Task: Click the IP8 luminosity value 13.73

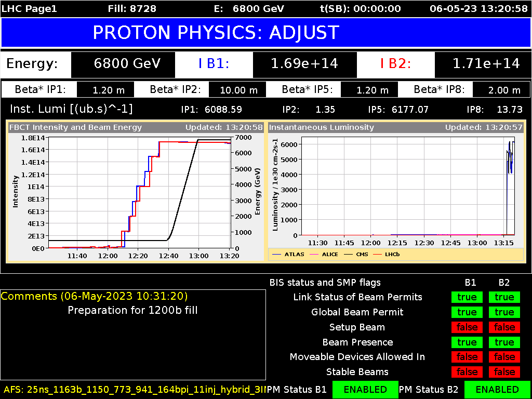Action: 510,110
